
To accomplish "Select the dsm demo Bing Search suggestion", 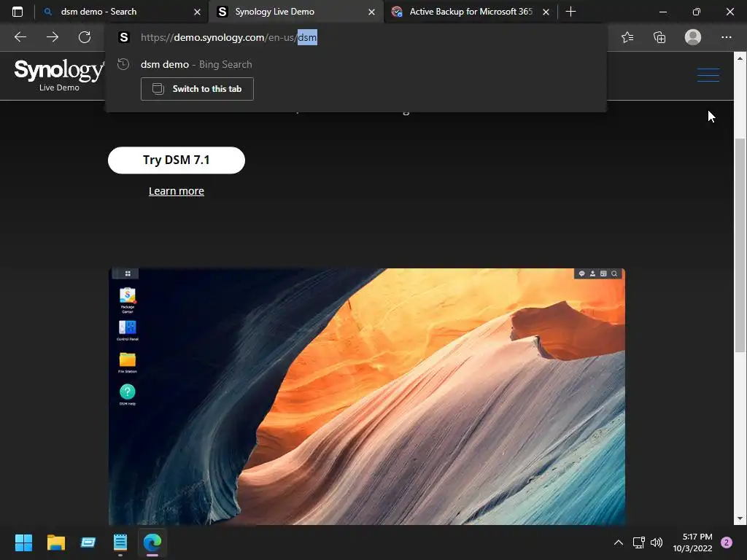I will tap(355, 64).
